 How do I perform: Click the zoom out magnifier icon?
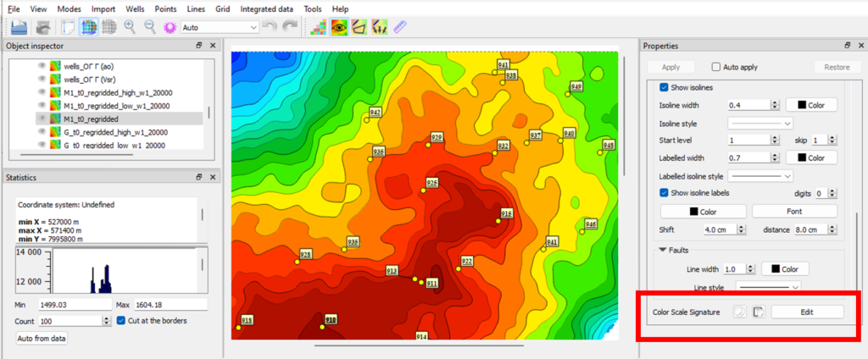[150, 27]
